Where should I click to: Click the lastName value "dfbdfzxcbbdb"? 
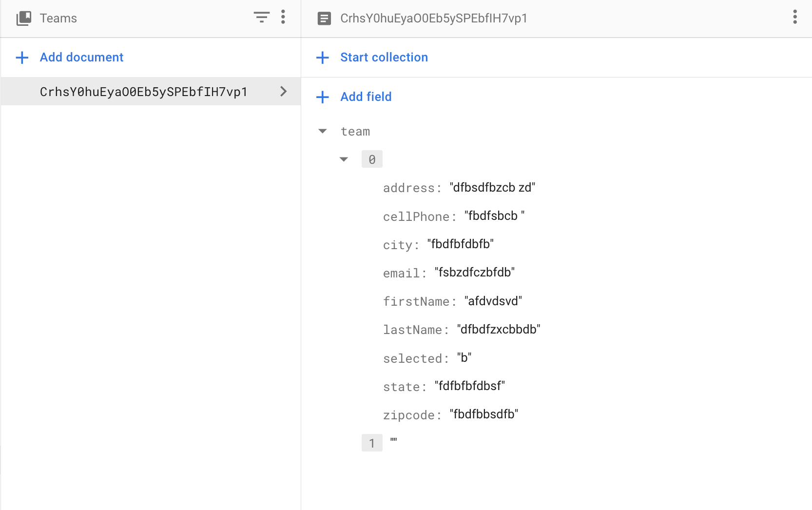[499, 330]
